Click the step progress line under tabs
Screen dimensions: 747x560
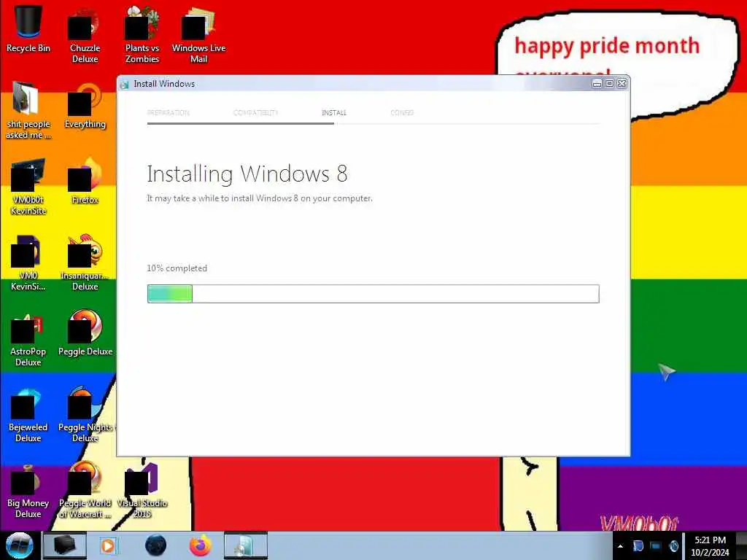(x=373, y=124)
